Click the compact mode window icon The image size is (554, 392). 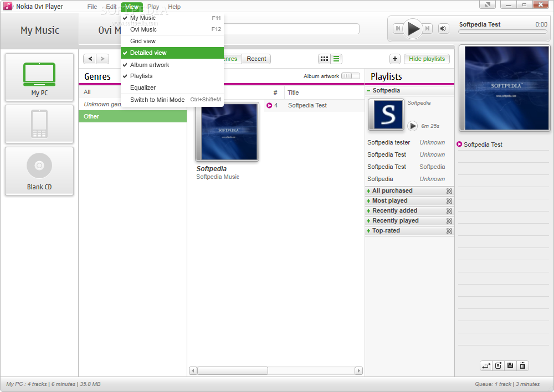pyautogui.click(x=487, y=4)
